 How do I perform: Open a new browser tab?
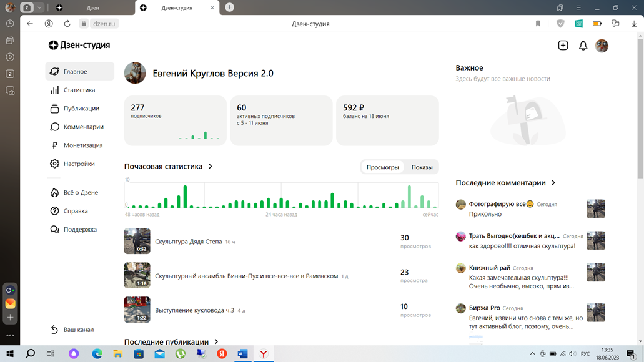230,7
